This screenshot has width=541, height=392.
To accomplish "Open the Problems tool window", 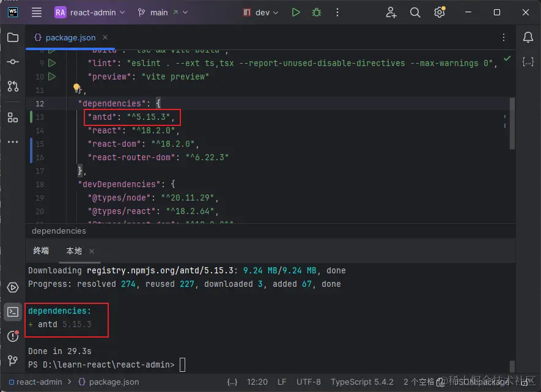I will coord(13,336).
